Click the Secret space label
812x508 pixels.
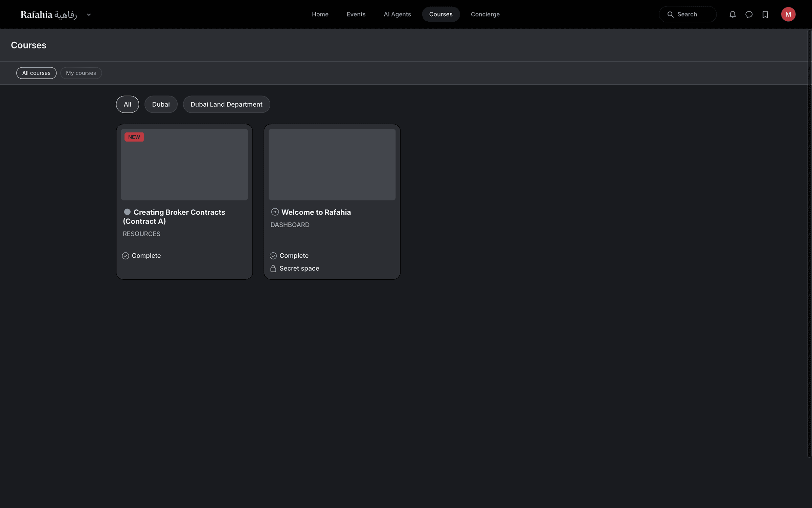tap(299, 269)
